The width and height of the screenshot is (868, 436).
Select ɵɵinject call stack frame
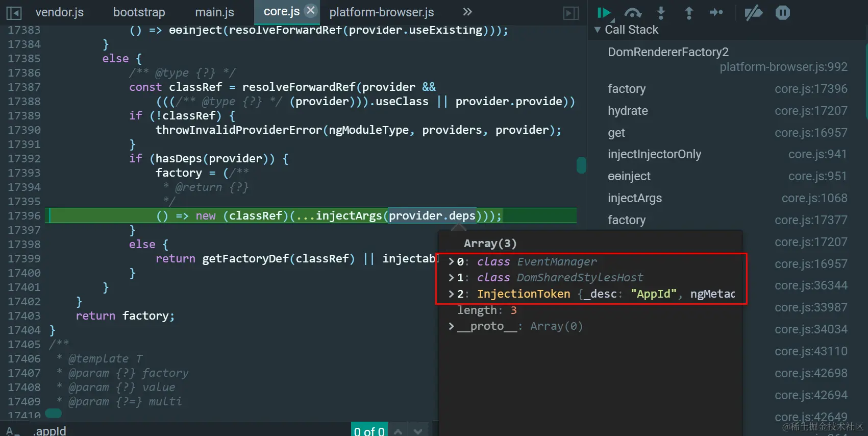(727, 176)
